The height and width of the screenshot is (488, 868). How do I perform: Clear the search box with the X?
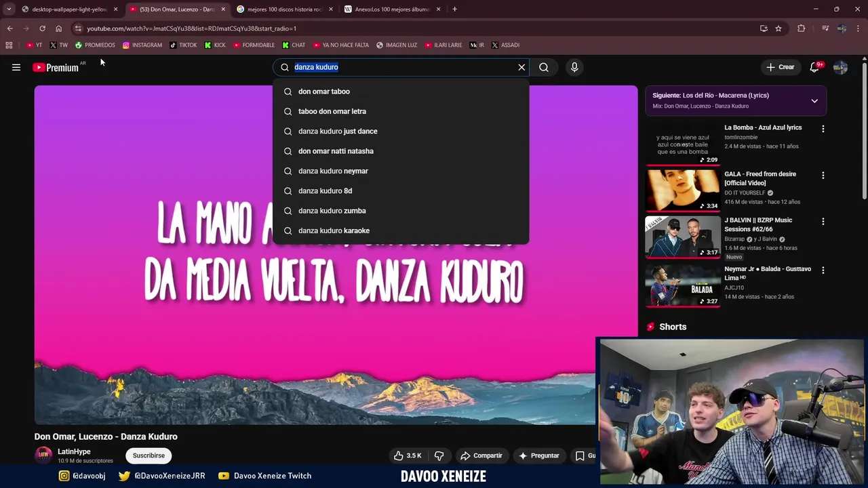(521, 67)
